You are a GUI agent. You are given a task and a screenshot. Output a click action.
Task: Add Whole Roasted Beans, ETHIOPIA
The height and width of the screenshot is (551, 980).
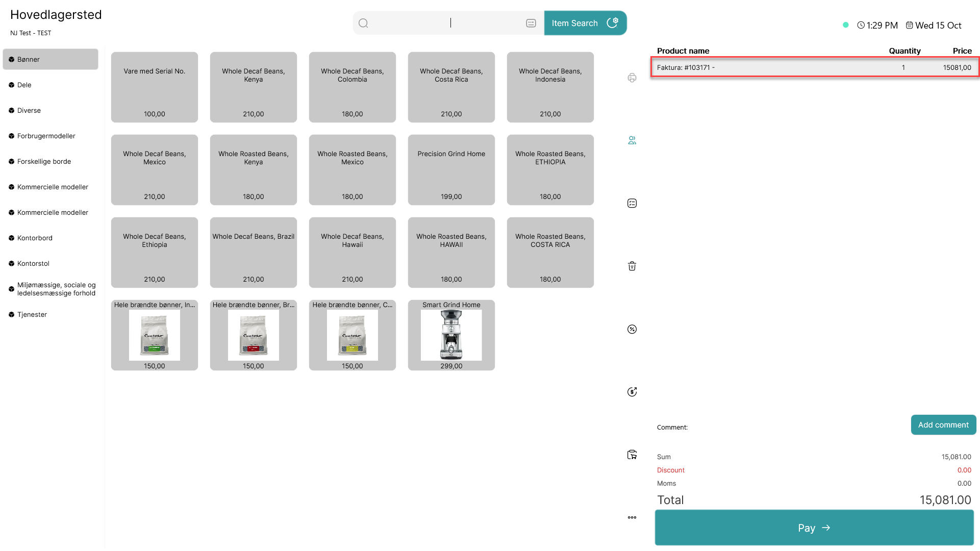point(550,170)
